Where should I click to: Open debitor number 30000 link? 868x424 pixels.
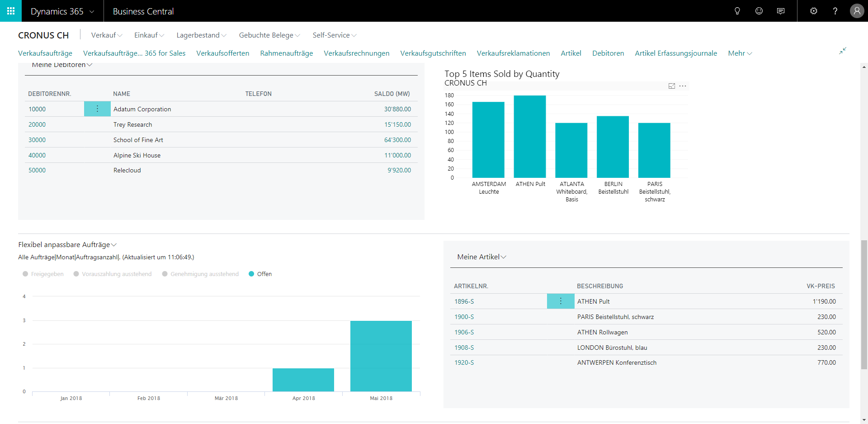point(37,140)
